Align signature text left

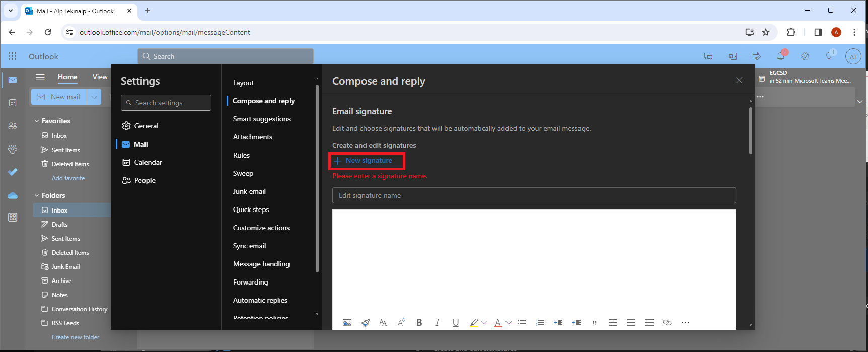[x=613, y=323]
